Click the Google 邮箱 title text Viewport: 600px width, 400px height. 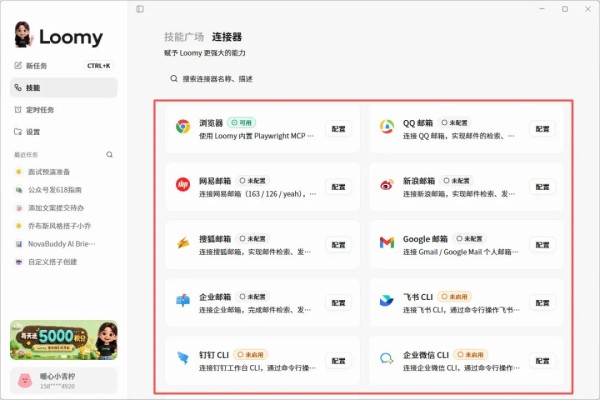(425, 239)
